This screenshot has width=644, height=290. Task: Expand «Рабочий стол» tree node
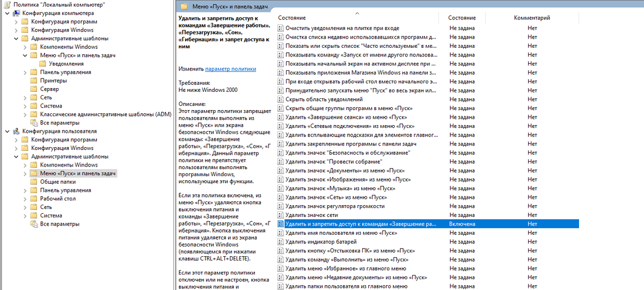click(25, 199)
